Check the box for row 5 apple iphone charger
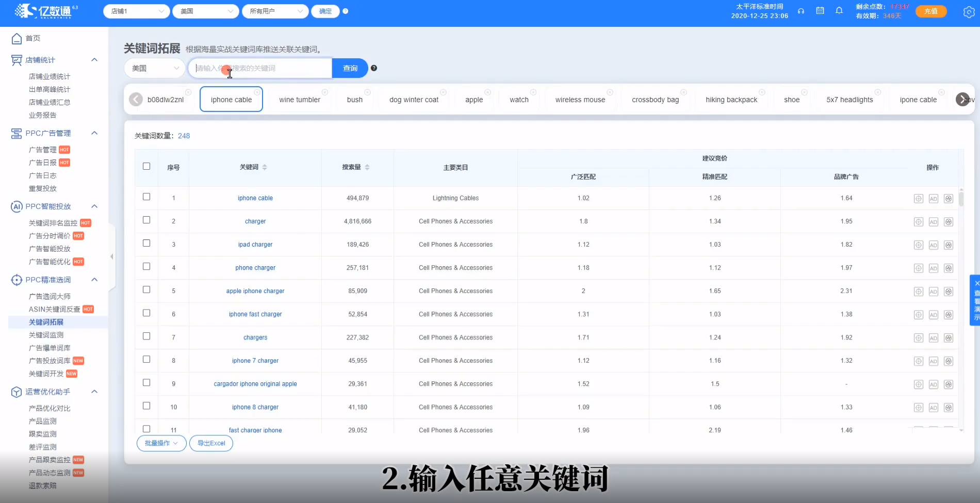Screen dimensions: 980x503 (146, 289)
